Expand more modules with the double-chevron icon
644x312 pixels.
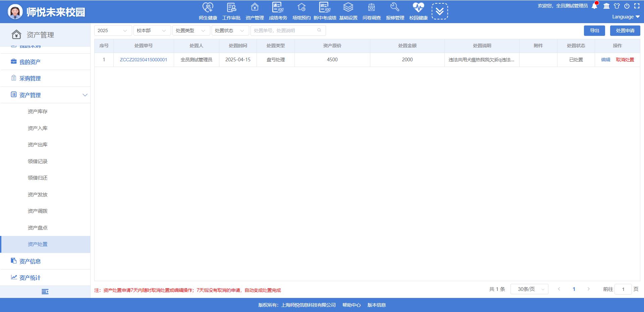point(440,11)
